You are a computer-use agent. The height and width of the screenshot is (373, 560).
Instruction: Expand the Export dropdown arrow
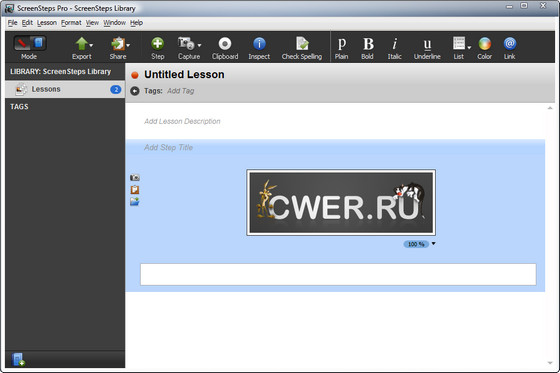91,45
